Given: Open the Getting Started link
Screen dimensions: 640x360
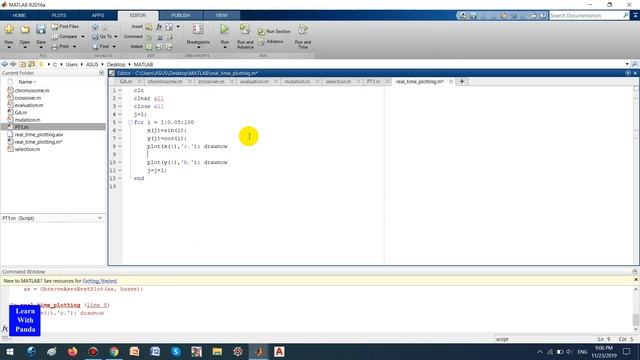Looking at the screenshot, I should (x=100, y=281).
